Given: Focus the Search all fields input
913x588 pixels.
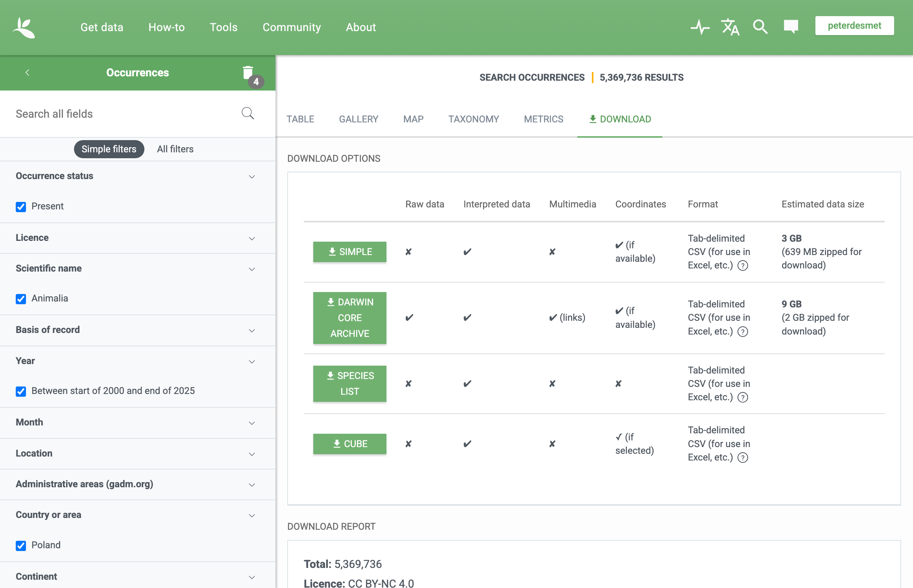Looking at the screenshot, I should tap(122, 114).
